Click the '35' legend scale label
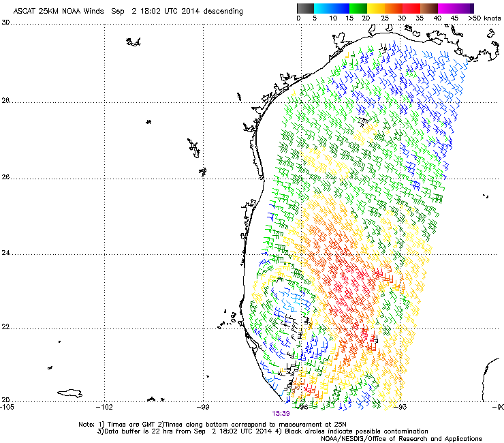The width and height of the screenshot is (504, 443). 420,18
